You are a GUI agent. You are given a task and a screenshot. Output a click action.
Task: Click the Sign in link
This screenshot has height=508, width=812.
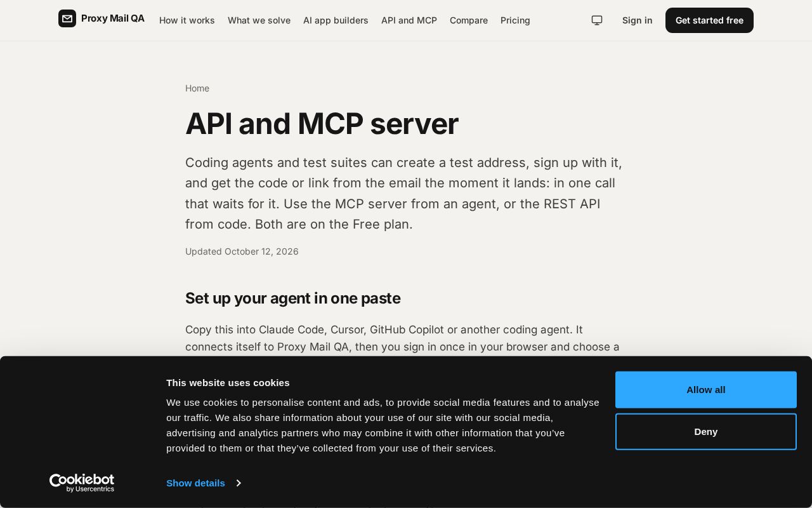tap(637, 20)
